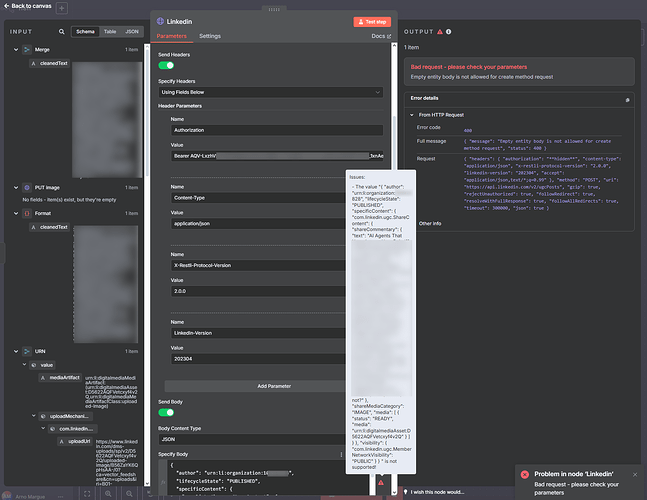Click the user avatar at bottom left
The width and height of the screenshot is (647, 500).
(6, 495)
